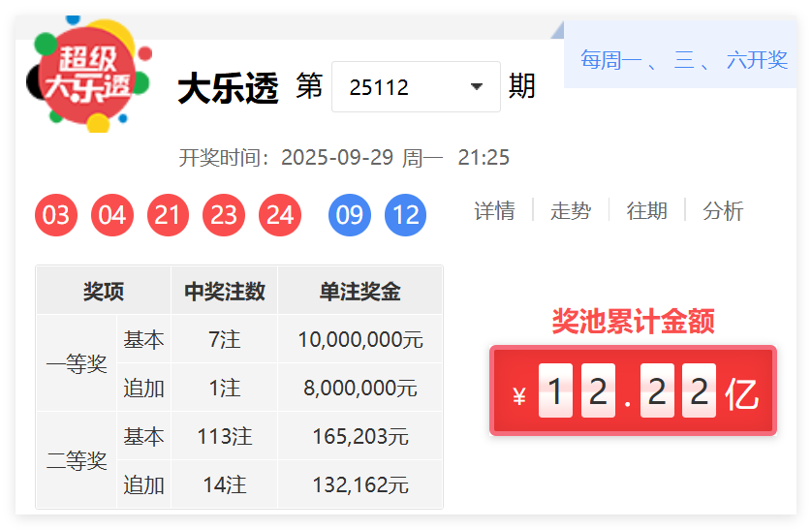The height and width of the screenshot is (530, 812).
Task: Click the draw time 2025-09-29 周一 21:25
Action: pyautogui.click(x=395, y=157)
